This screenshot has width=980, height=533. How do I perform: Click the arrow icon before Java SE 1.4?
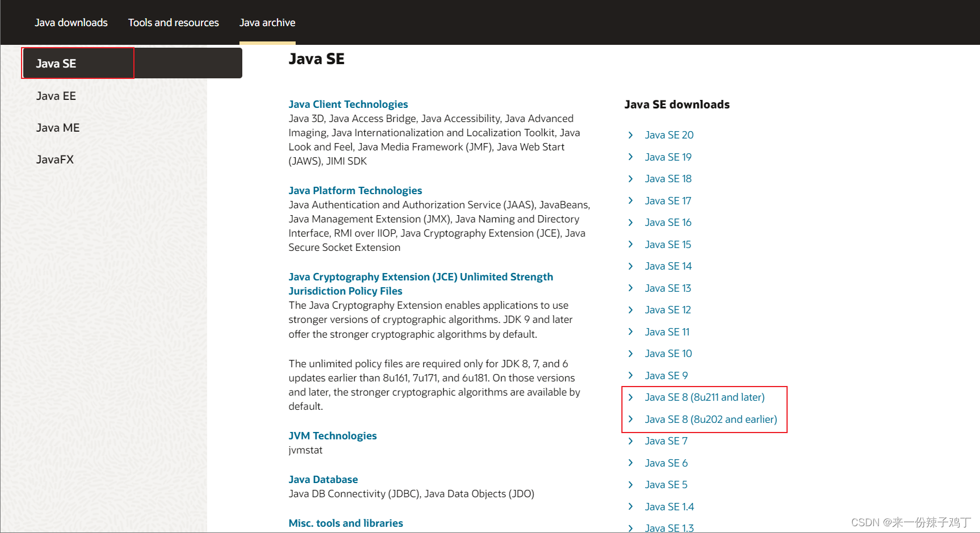click(x=630, y=507)
